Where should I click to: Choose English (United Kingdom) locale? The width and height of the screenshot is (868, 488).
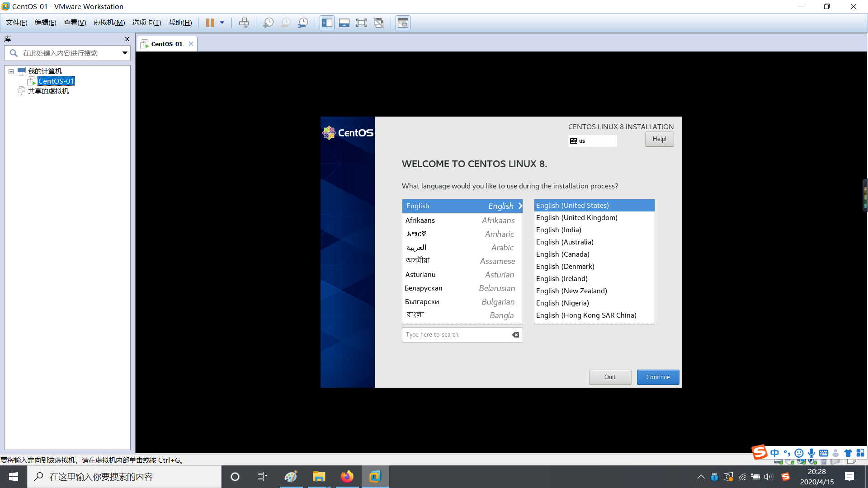coord(594,218)
